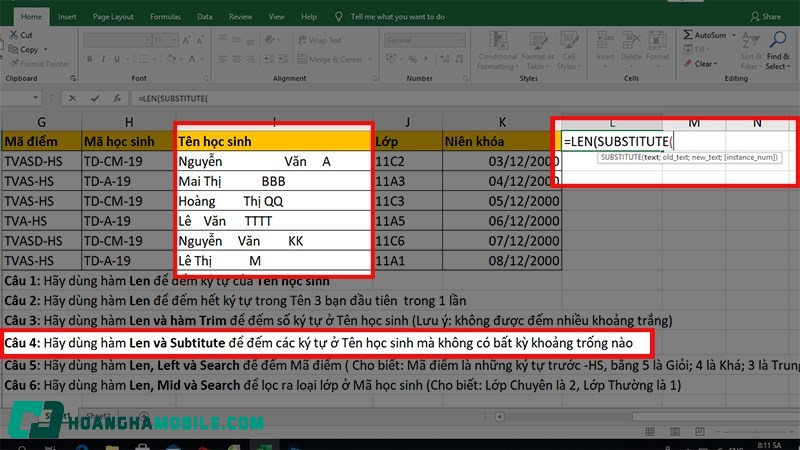Open the Clear dropdown in Editing group

click(x=716, y=64)
